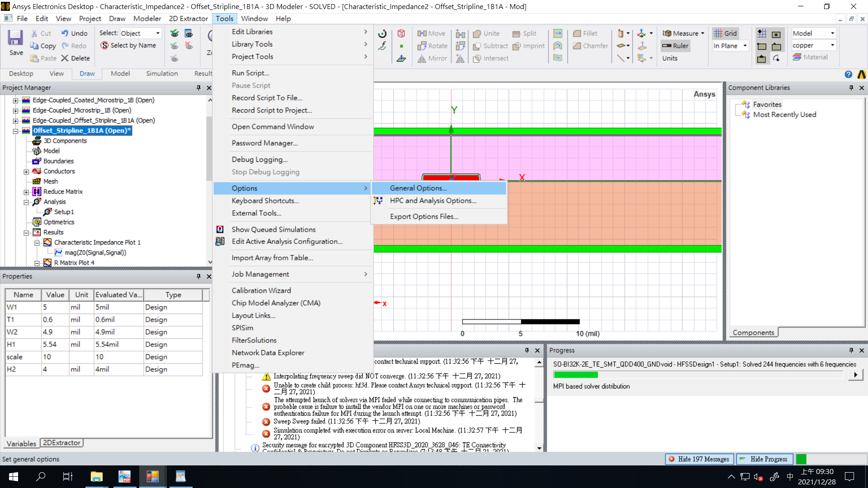The width and height of the screenshot is (868, 488).
Task: Select the Ruler tool
Action: point(675,46)
